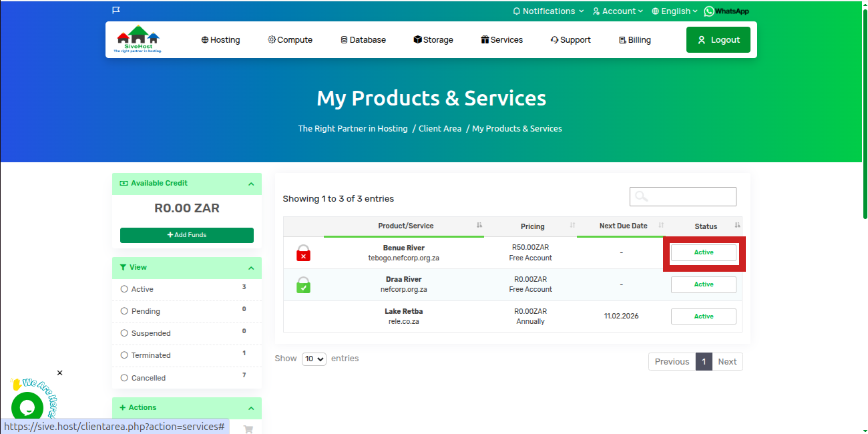Click the R50.00ZAR price cell

[531, 248]
